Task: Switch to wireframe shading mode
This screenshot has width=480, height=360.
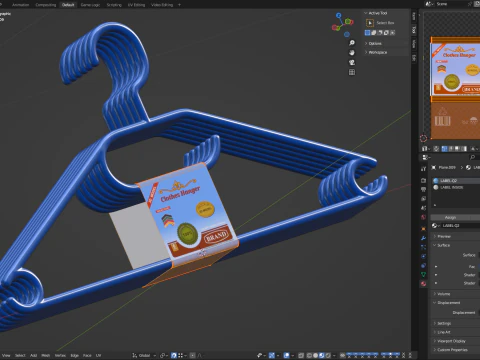Action: click(309, 355)
